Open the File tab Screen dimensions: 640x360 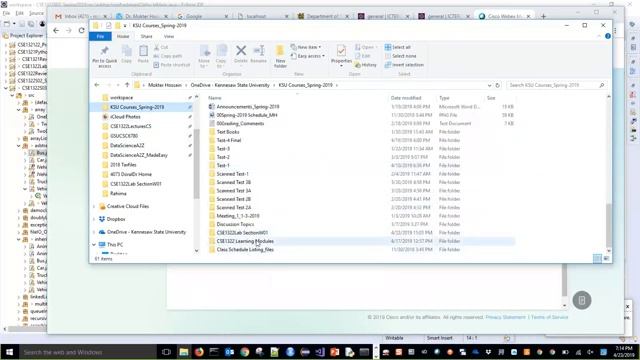(100, 36)
